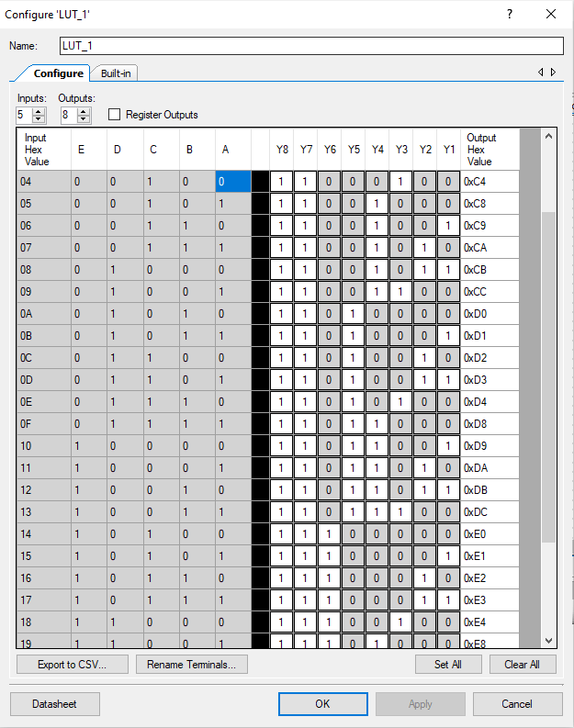Decrease the Outputs count with down arrow
This screenshot has height=728, width=574.
coord(84,119)
